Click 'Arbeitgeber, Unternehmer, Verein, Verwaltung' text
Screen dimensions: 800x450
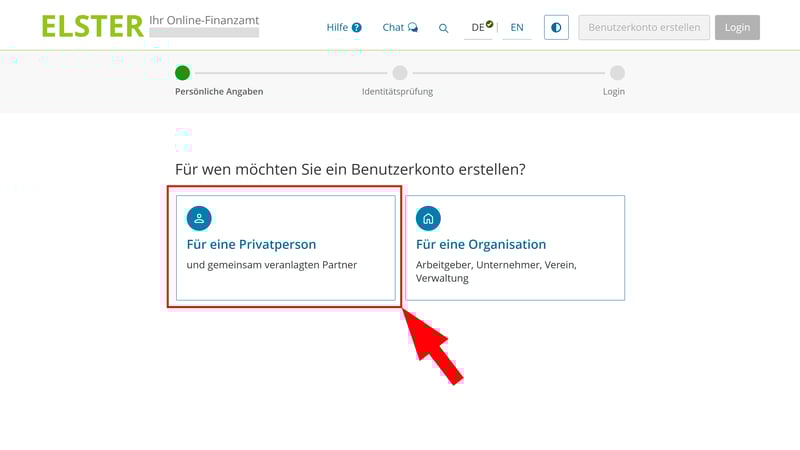point(496,271)
